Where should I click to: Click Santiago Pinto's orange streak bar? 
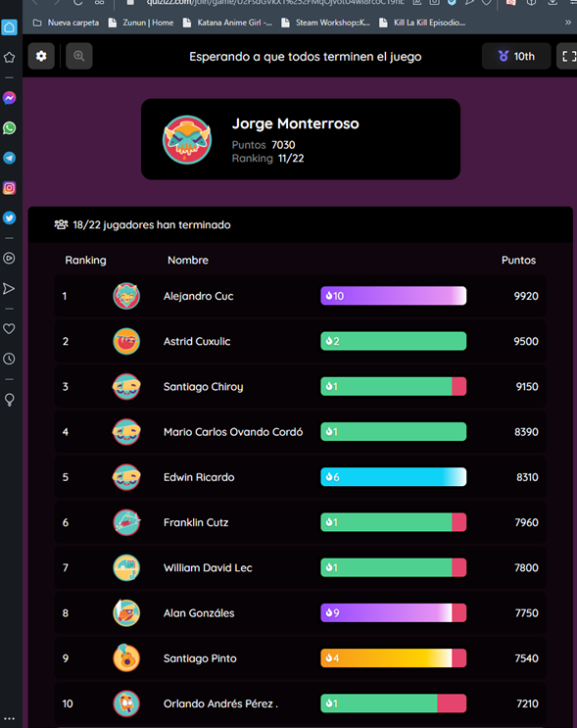393,657
